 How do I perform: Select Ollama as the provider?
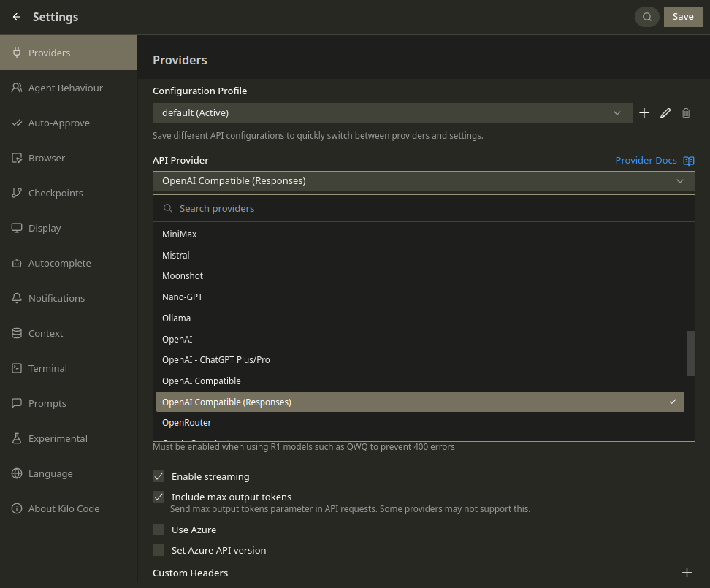[420, 318]
